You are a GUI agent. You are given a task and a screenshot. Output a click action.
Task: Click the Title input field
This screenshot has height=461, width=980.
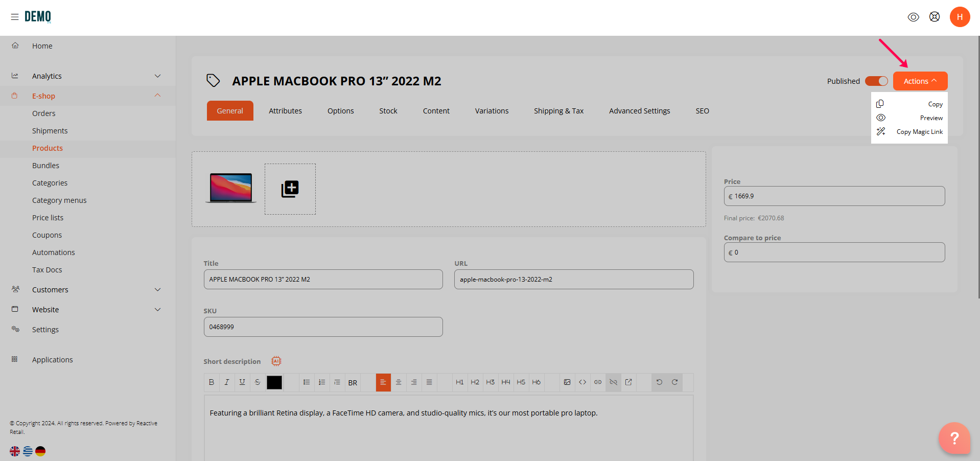coord(323,280)
